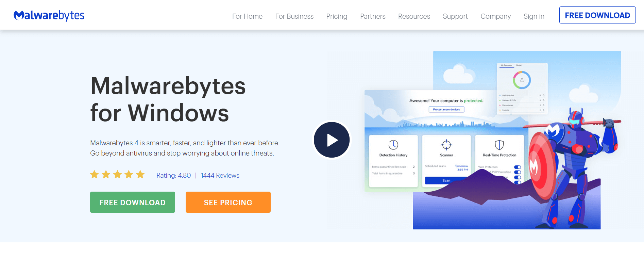Open the Support menu
Image resolution: width=644 pixels, height=258 pixels.
tap(455, 16)
